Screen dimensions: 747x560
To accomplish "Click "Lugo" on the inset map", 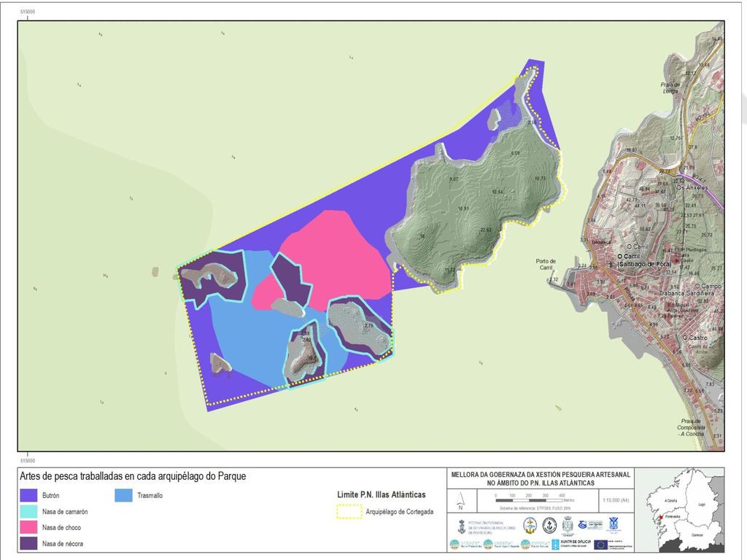I will (x=701, y=505).
